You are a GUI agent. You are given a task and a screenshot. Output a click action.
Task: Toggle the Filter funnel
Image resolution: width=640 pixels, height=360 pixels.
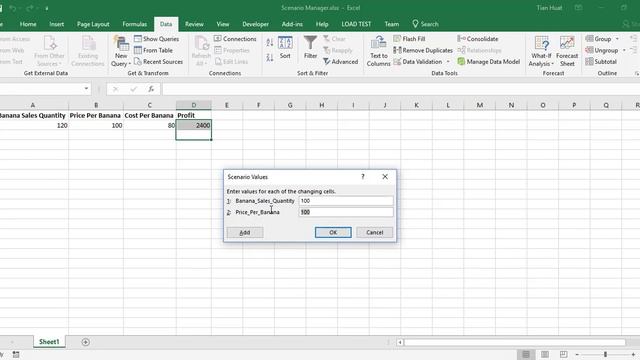point(310,47)
